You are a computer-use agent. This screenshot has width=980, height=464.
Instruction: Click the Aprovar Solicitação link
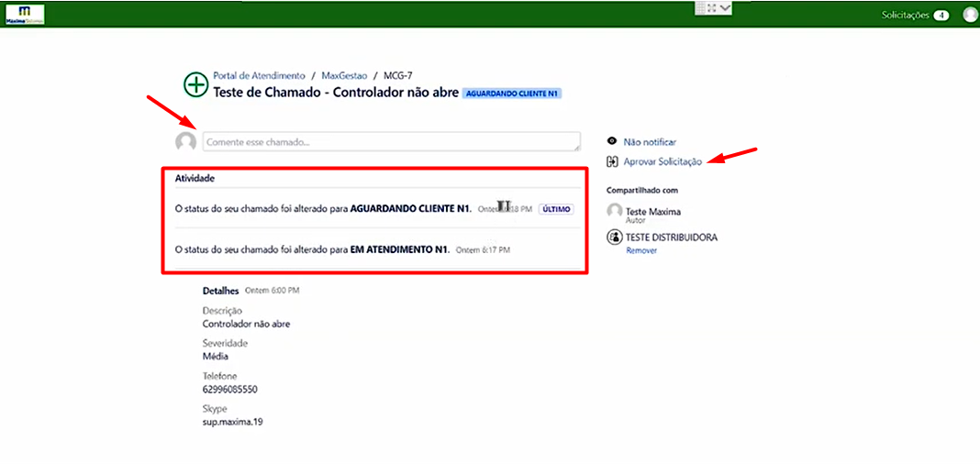coord(663,161)
